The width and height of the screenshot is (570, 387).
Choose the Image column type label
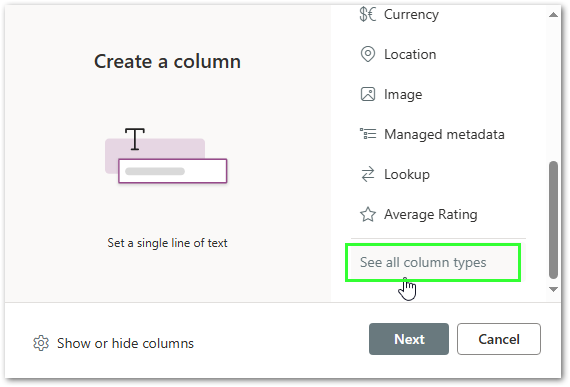pos(403,94)
